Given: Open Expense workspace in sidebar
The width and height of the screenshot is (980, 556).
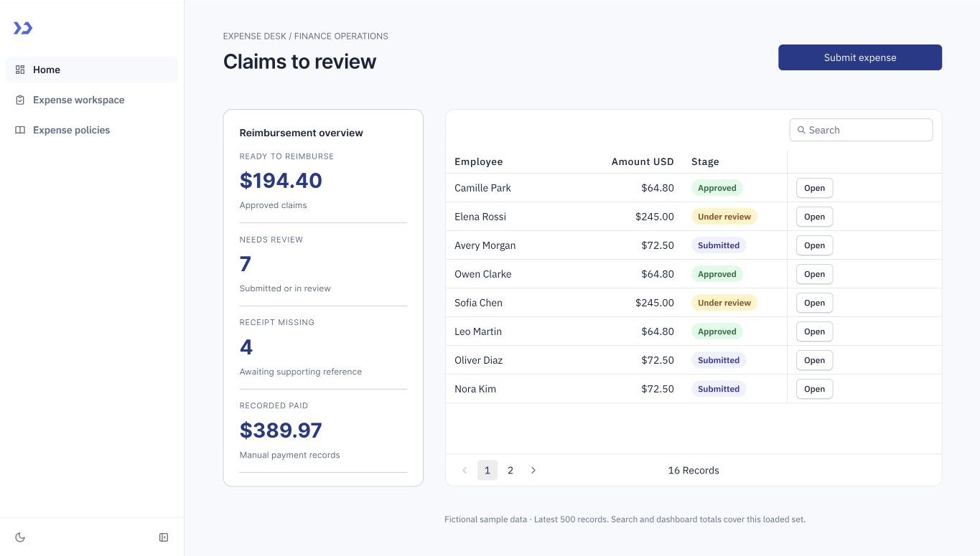Looking at the screenshot, I should pyautogui.click(x=92, y=100).
